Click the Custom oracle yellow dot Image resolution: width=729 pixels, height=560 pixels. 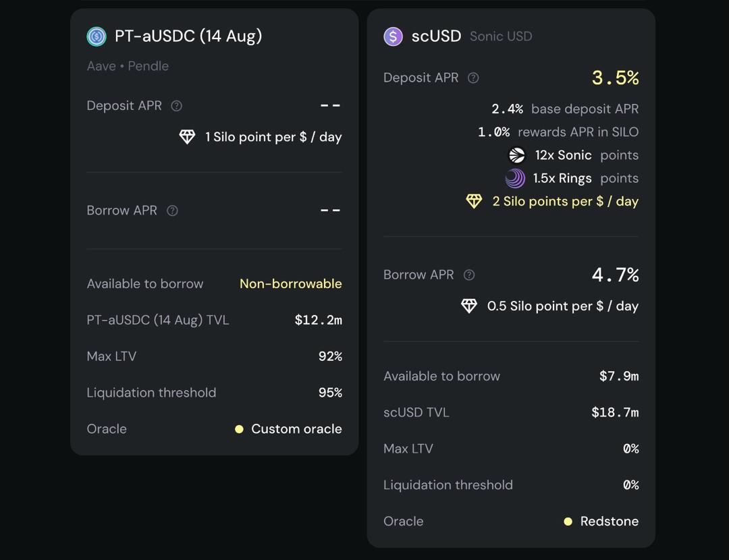[x=239, y=429]
